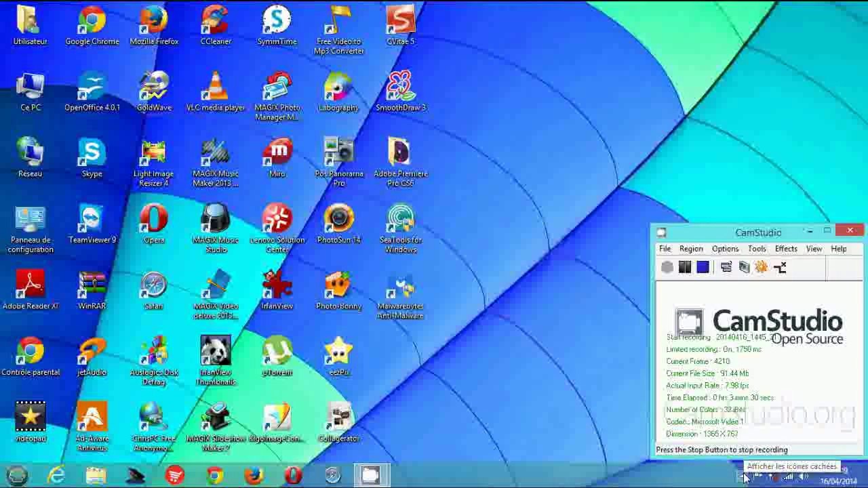The image size is (868, 488).
Task: Select the Free Video to Mp3 Converter icon
Action: 339,30
